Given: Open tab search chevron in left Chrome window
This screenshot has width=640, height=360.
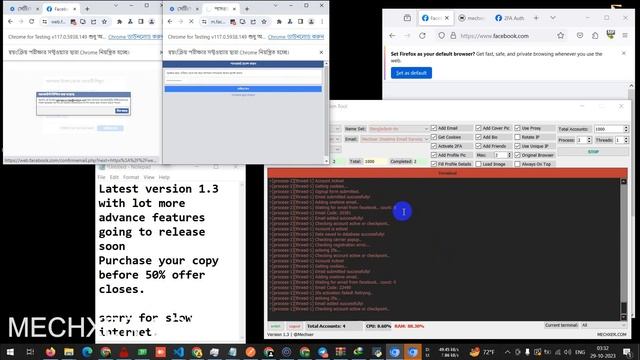Looking at the screenshot, I should (x=116, y=6).
